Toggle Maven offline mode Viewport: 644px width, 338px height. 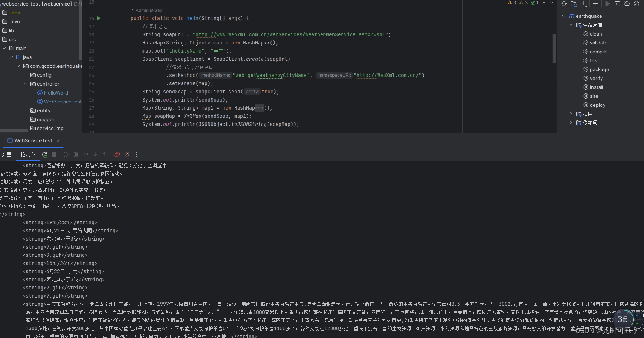pyautogui.click(x=627, y=4)
